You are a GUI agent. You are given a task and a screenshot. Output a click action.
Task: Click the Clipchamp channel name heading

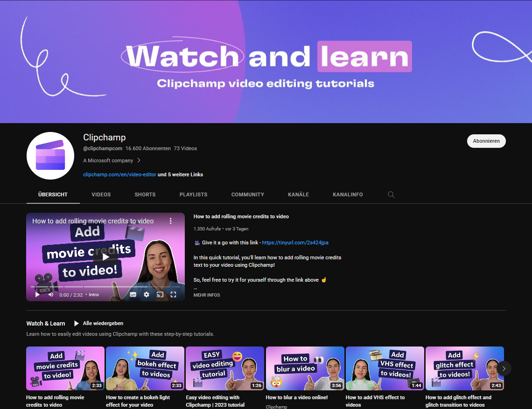[105, 138]
